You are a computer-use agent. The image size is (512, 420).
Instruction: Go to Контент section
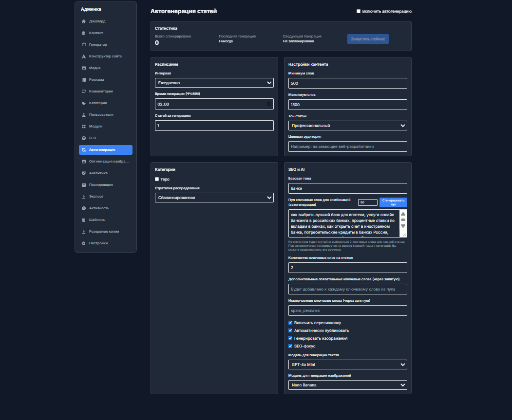tap(106, 33)
